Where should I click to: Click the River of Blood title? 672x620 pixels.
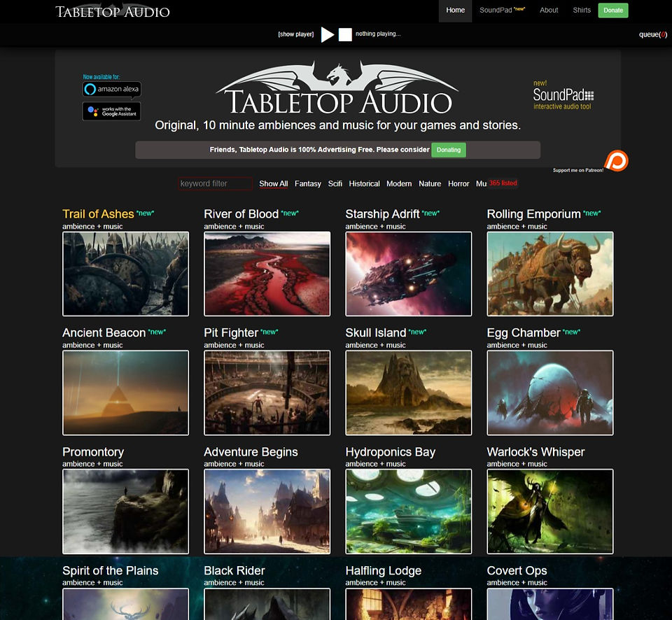[241, 214]
